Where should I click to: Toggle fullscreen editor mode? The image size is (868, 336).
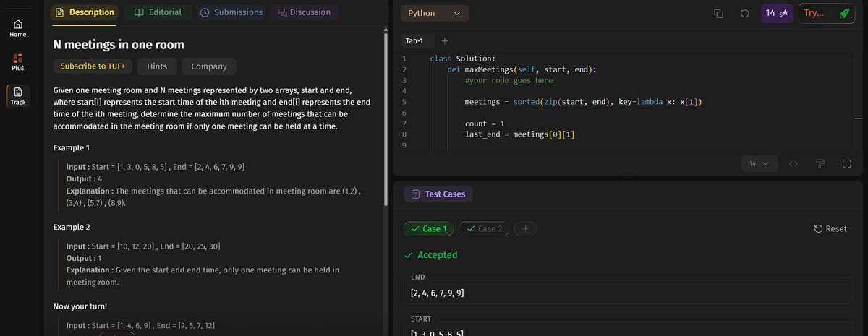[847, 164]
